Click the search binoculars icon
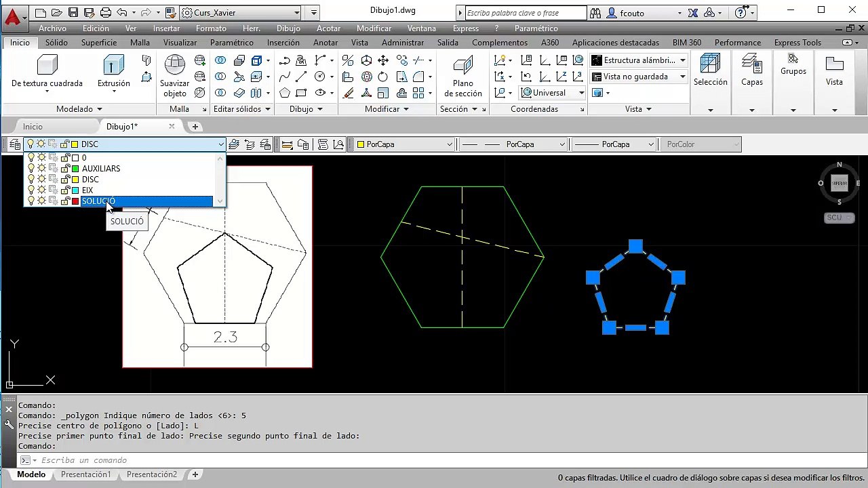The image size is (868, 488). (595, 12)
